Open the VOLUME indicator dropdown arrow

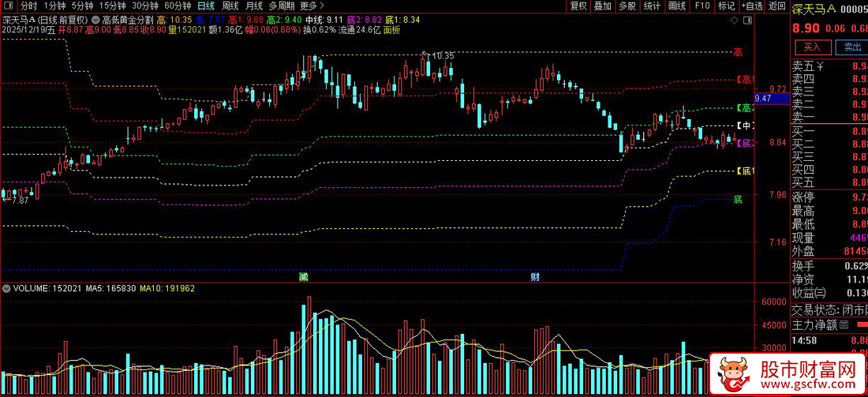tap(6, 288)
